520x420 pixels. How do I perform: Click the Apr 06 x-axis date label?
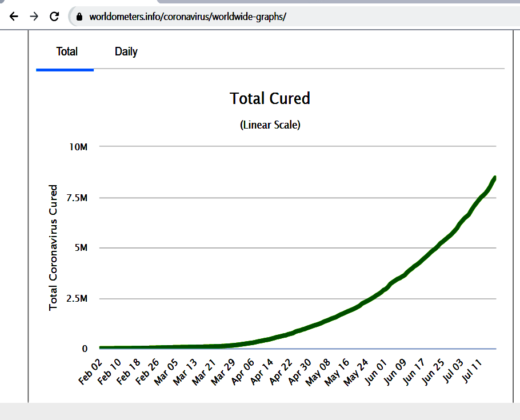coord(243,372)
